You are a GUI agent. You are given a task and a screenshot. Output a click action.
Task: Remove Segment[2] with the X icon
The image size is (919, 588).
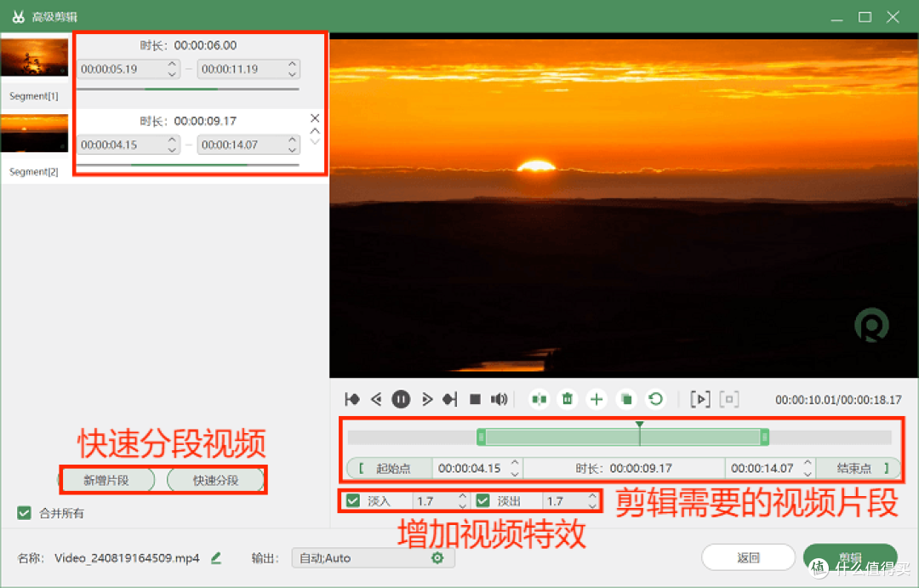(x=315, y=117)
